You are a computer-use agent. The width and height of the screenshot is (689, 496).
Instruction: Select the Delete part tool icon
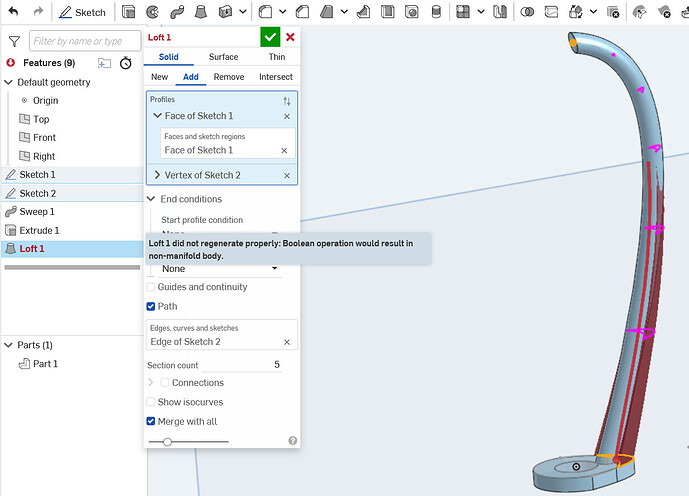coord(613,12)
